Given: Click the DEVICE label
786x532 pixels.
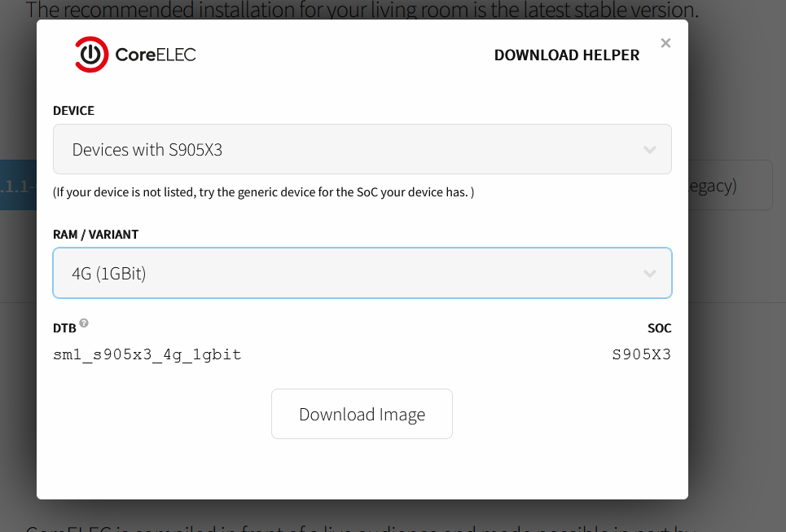Looking at the screenshot, I should point(73,111).
